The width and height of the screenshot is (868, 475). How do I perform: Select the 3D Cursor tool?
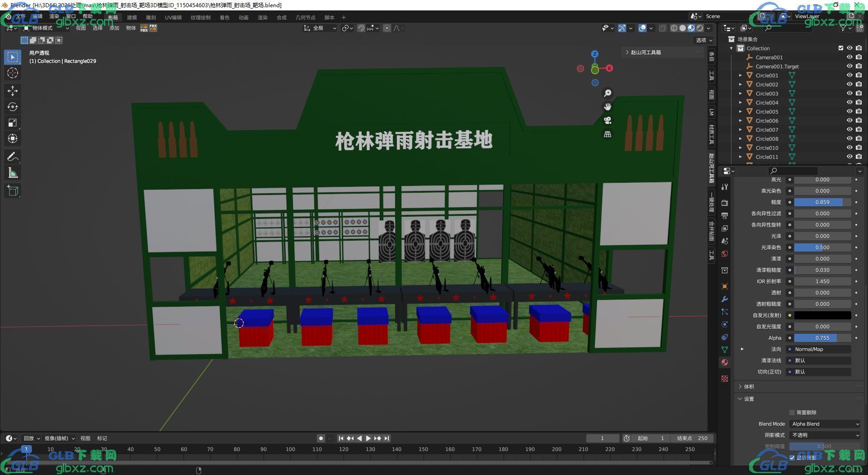(12, 73)
